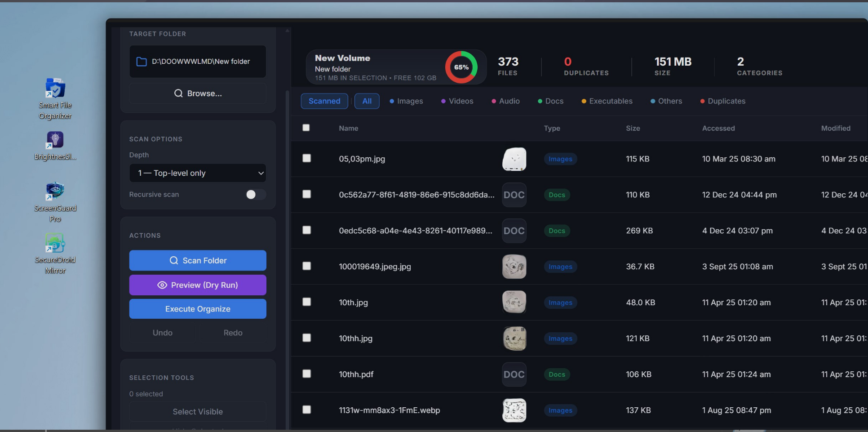This screenshot has width=868, height=432.
Task: Check the box for 1131w-mm8ax3-1FmE.webp
Action: coord(306,410)
